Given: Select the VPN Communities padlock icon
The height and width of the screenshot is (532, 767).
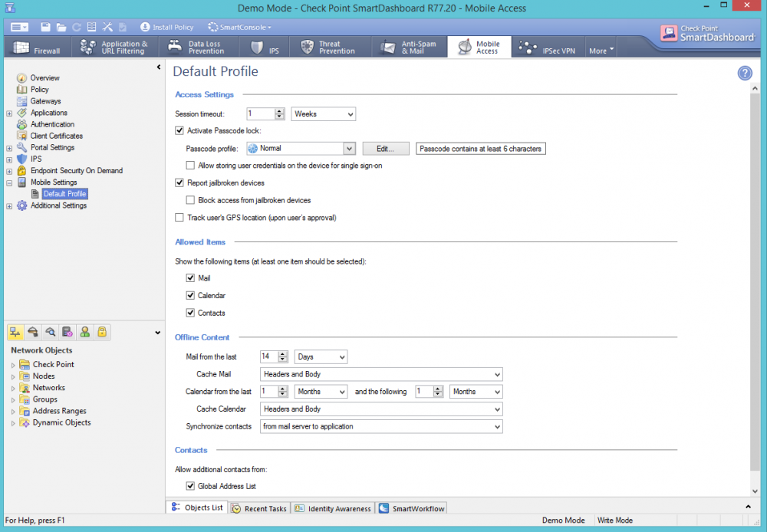Looking at the screenshot, I should 102,333.
